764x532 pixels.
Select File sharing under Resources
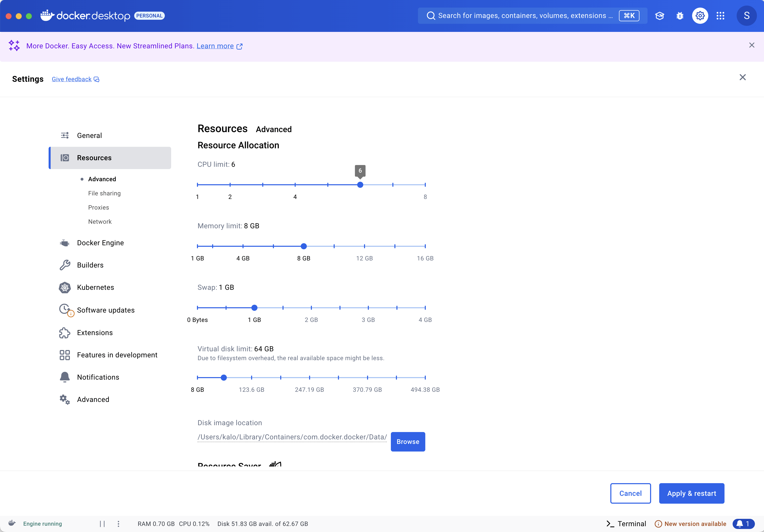tap(104, 193)
